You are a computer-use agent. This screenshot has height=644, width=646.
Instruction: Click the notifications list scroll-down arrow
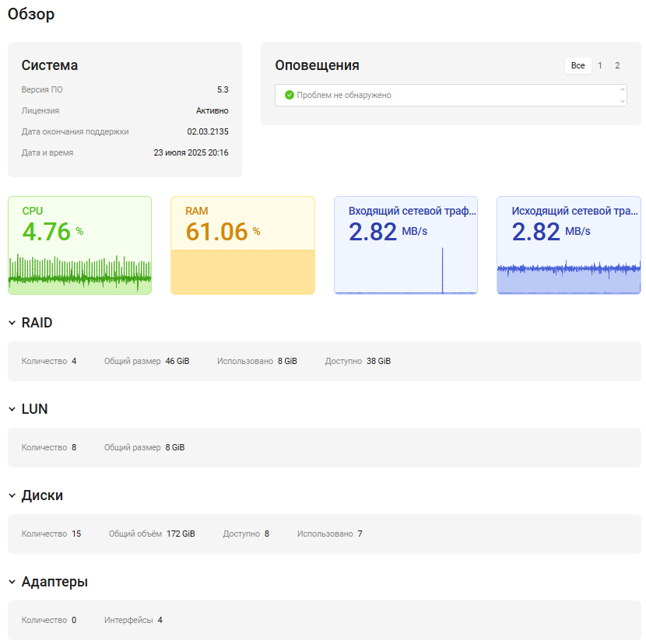(x=622, y=101)
